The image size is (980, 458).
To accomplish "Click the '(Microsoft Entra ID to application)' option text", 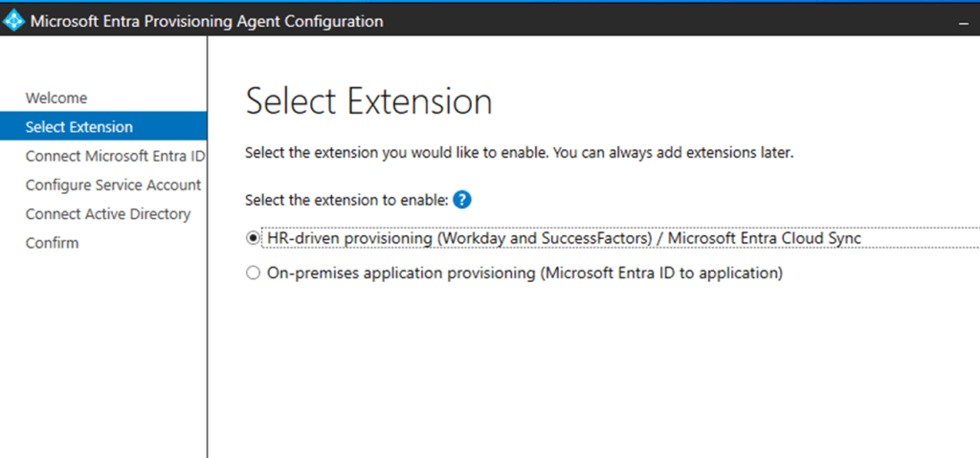I will click(660, 273).
